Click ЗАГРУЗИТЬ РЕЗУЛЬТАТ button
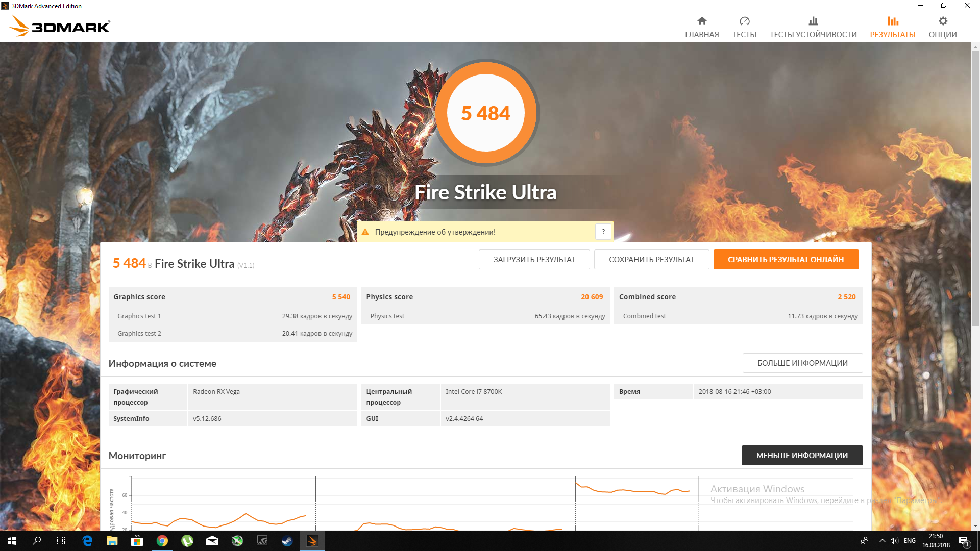Image resolution: width=980 pixels, height=551 pixels. pyautogui.click(x=534, y=259)
